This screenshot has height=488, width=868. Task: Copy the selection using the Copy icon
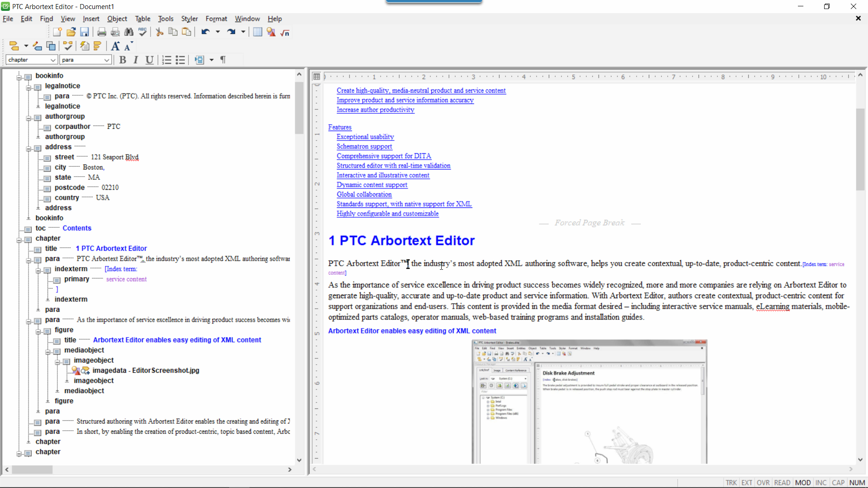point(173,32)
